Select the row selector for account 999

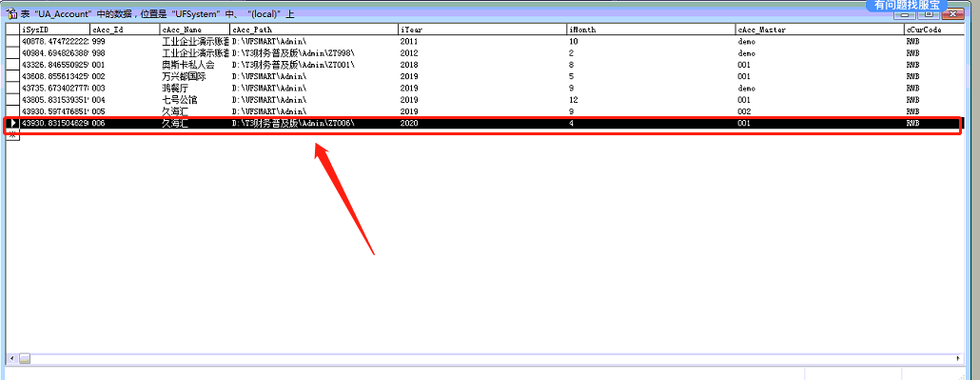(13, 41)
